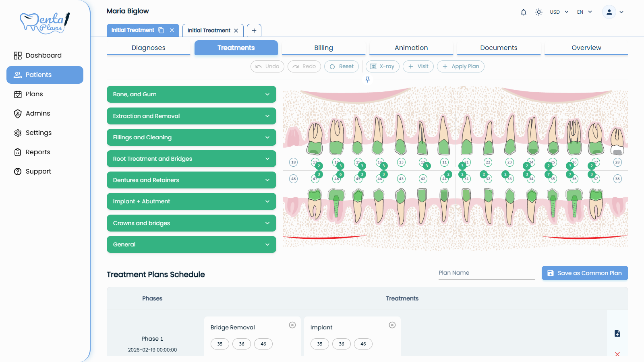The width and height of the screenshot is (644, 362).
Task: Focus the Plan Name input field
Action: (486, 273)
